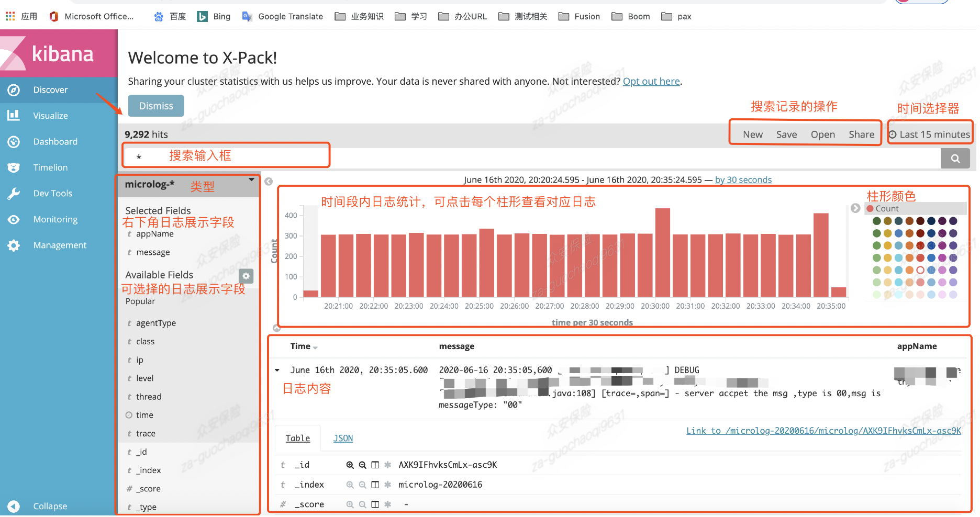Click the Opt out here link
Viewport: 980px width, 517px height.
pyautogui.click(x=651, y=81)
